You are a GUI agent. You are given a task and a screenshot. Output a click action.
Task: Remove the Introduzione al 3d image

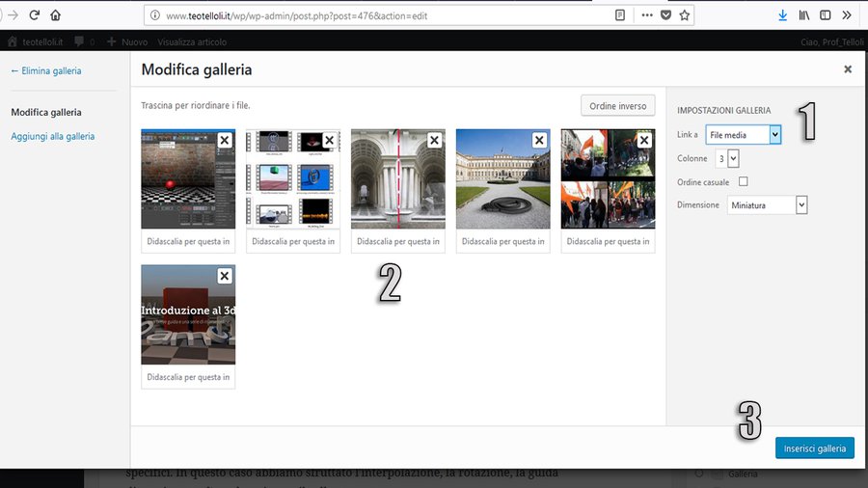click(224, 277)
